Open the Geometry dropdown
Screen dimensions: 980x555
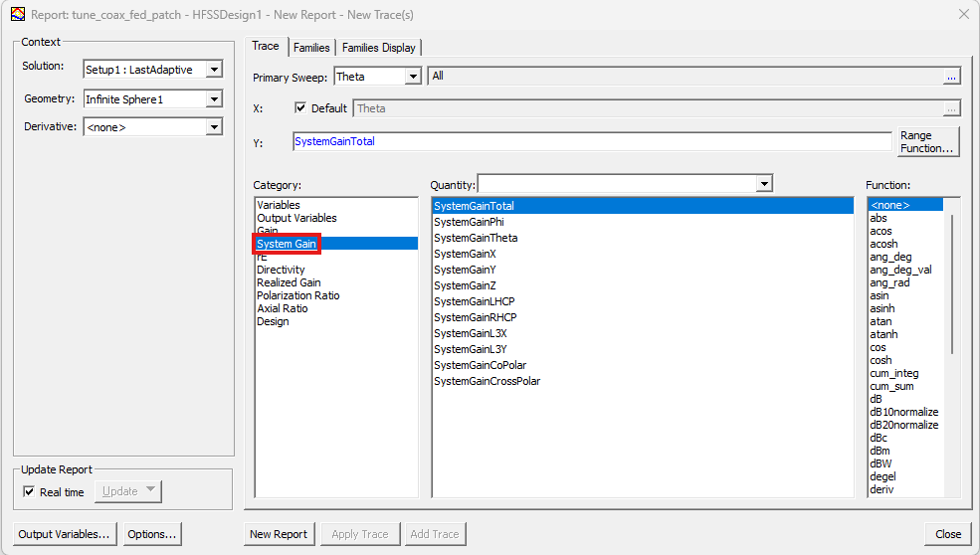(213, 99)
